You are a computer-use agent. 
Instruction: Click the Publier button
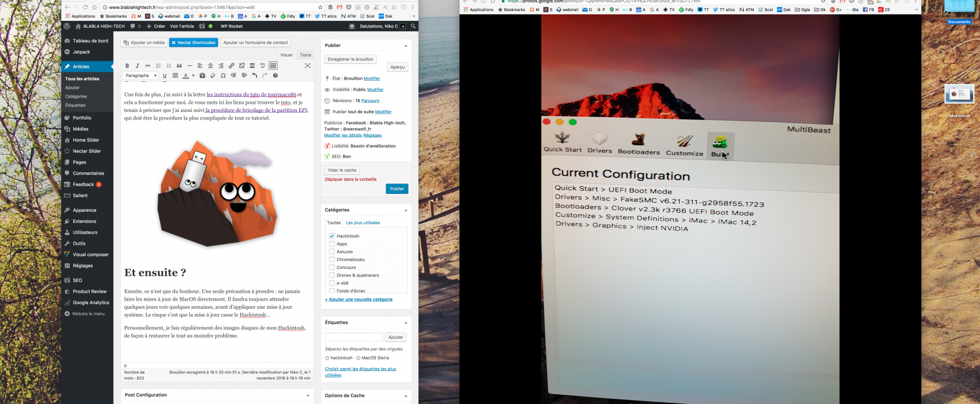point(397,189)
